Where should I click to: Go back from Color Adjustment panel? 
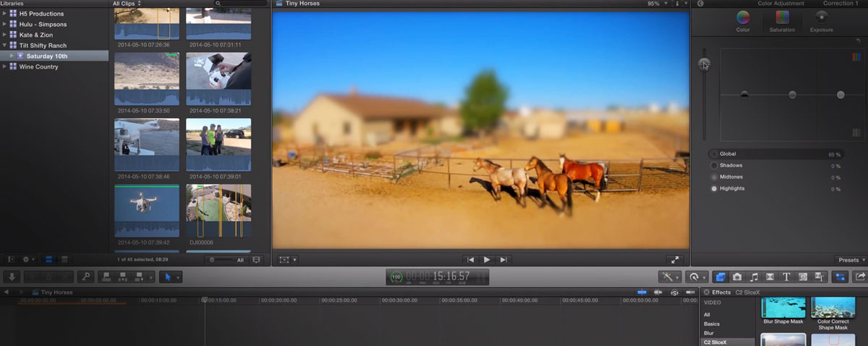click(700, 4)
